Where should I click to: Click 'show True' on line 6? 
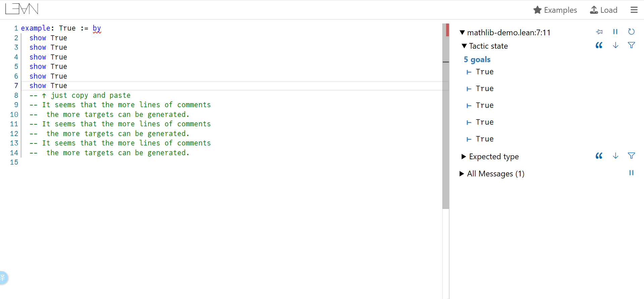point(48,76)
